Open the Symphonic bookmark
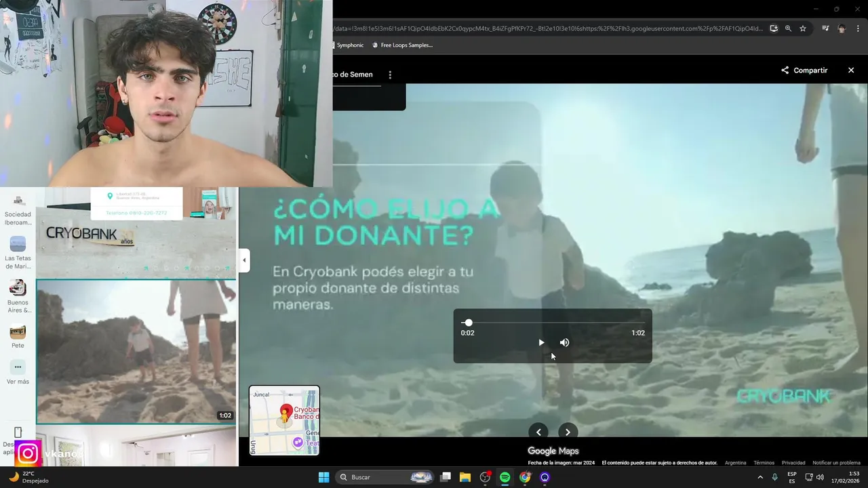Screen dimensions: 868x488 [348, 45]
